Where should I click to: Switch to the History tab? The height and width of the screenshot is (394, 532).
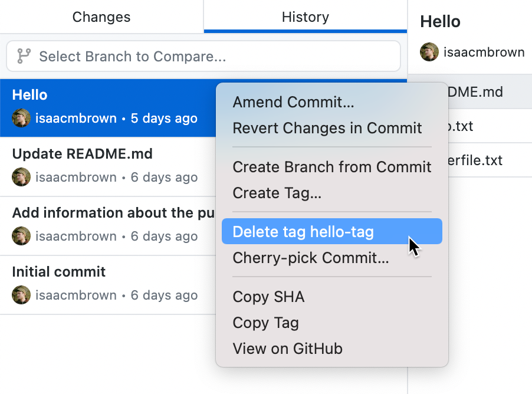(x=305, y=17)
